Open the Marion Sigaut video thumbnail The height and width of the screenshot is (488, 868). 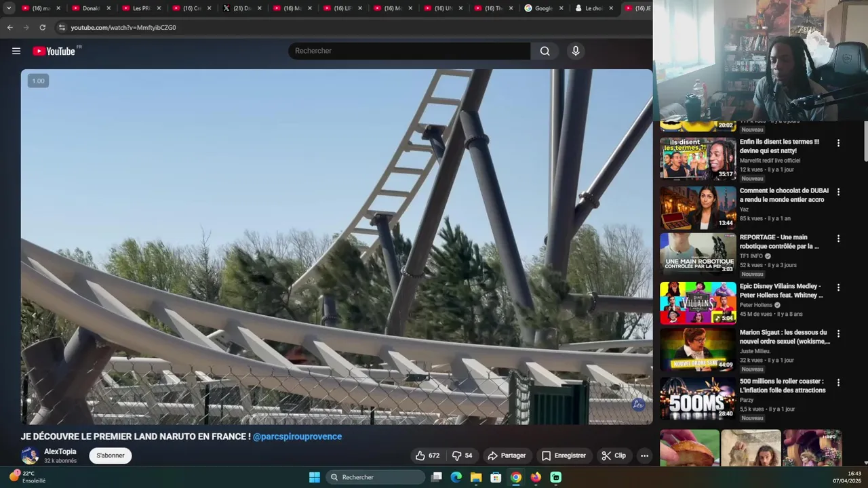point(698,349)
